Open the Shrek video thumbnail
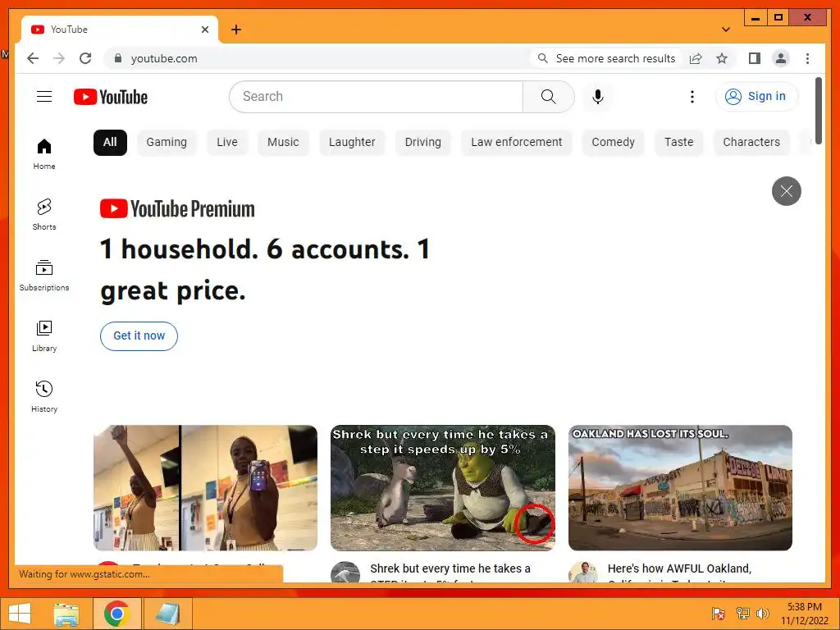 click(x=442, y=487)
